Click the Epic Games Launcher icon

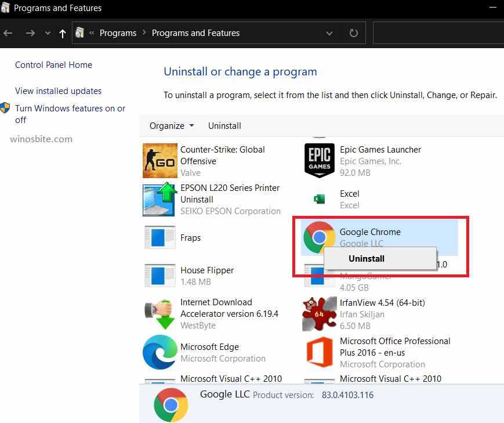coord(319,161)
